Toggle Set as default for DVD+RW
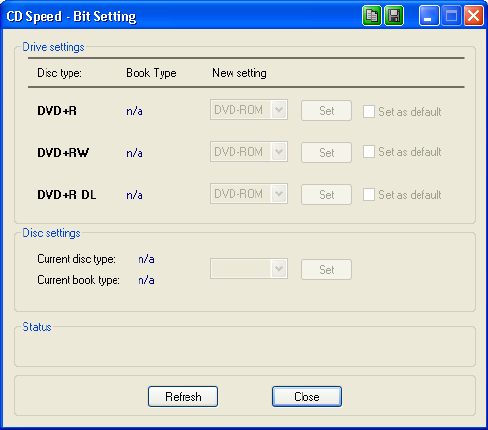488x430 pixels. [x=369, y=152]
